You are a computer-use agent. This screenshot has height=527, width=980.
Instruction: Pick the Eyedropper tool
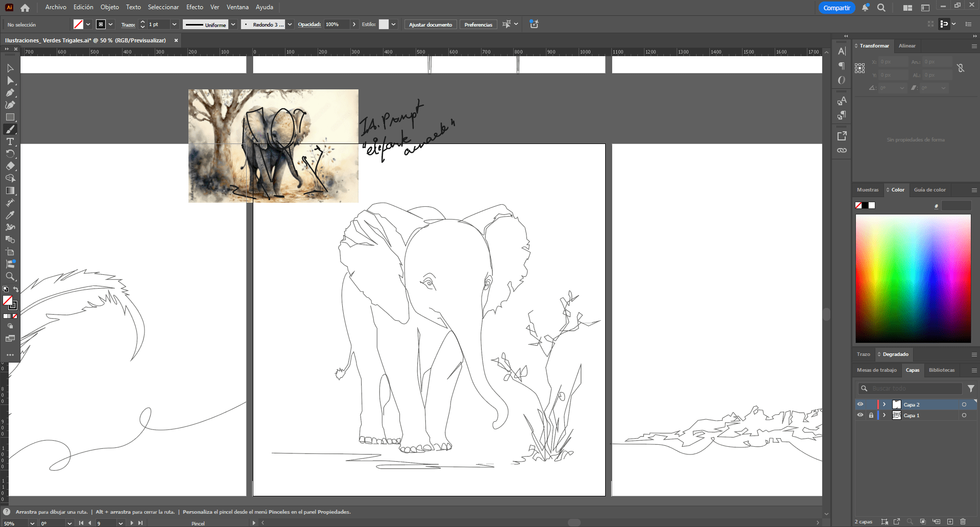pos(10,215)
